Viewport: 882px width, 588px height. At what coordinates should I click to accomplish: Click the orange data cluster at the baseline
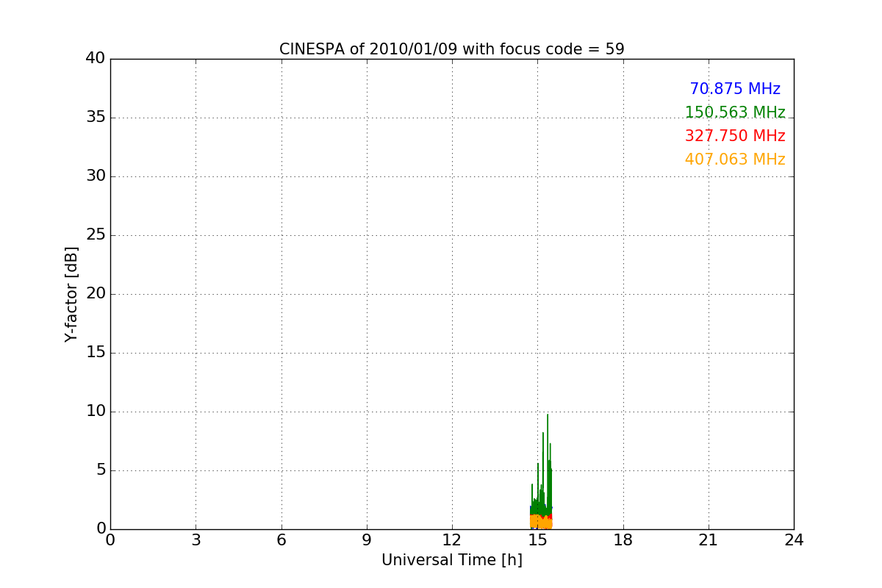coord(541,521)
